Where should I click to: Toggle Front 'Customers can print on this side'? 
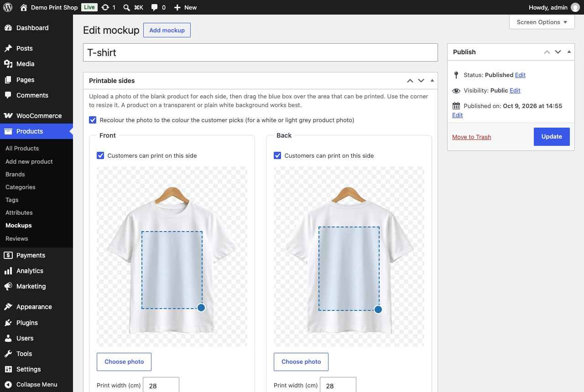[x=100, y=155]
